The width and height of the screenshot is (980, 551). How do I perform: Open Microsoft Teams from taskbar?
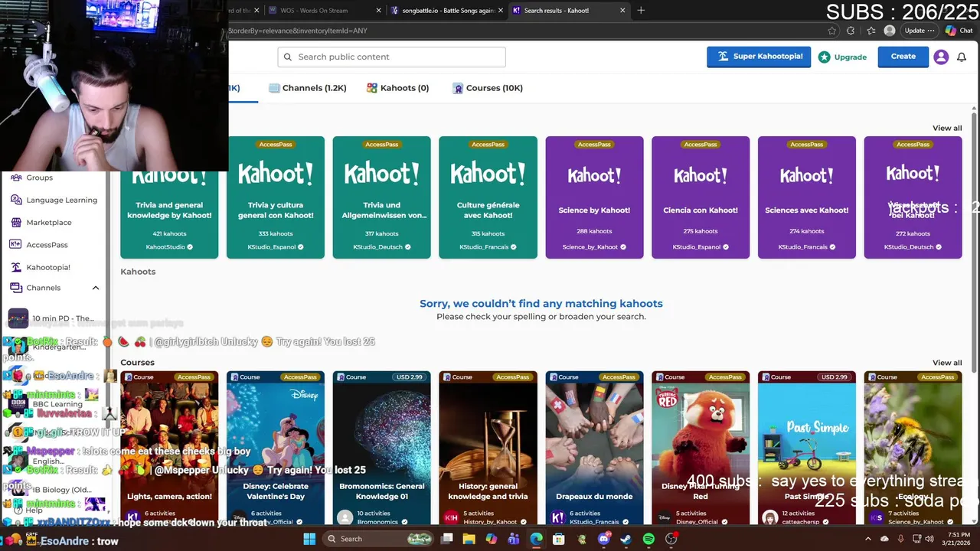(514, 539)
